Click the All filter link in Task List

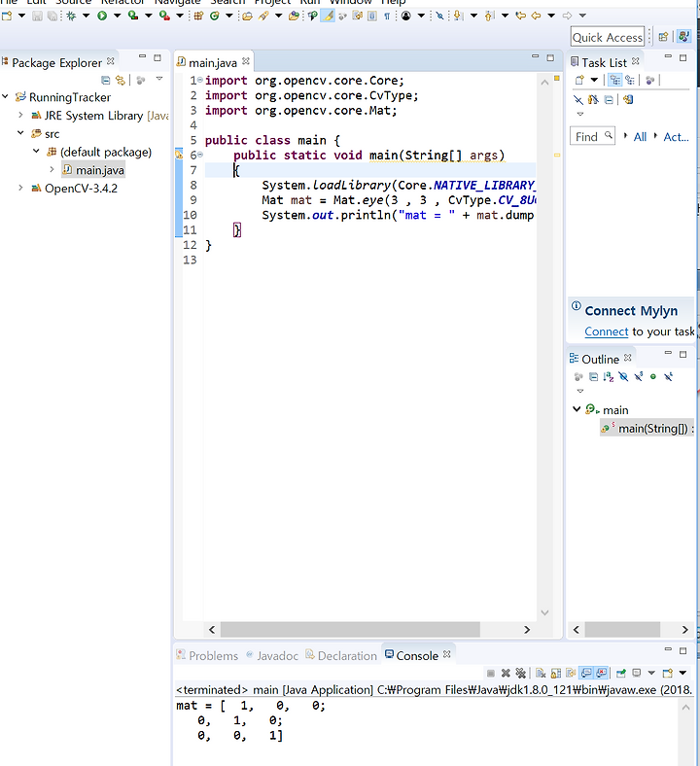pyautogui.click(x=640, y=137)
